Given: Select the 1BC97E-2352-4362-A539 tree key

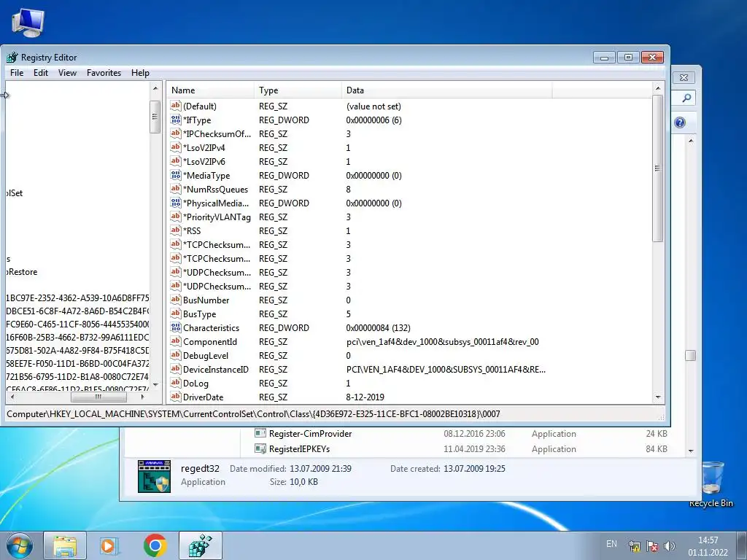Looking at the screenshot, I should [77, 298].
